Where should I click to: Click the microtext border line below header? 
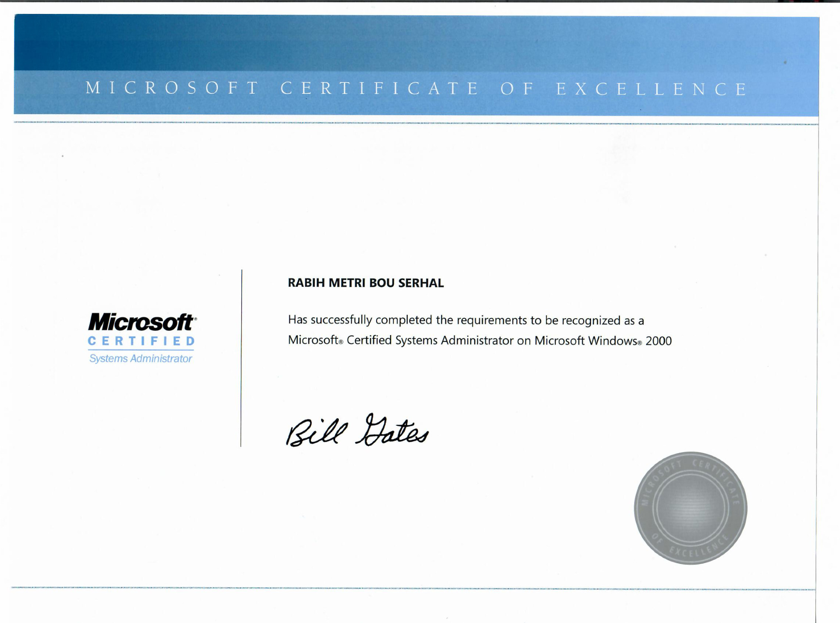click(x=416, y=123)
